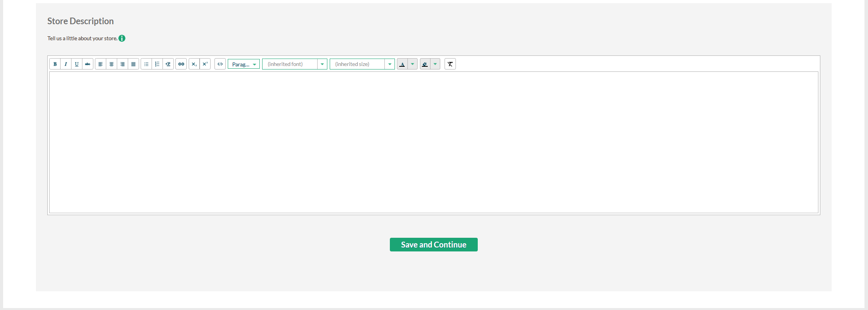Insert a bulleted list
This screenshot has height=310, width=868.
coord(146,64)
